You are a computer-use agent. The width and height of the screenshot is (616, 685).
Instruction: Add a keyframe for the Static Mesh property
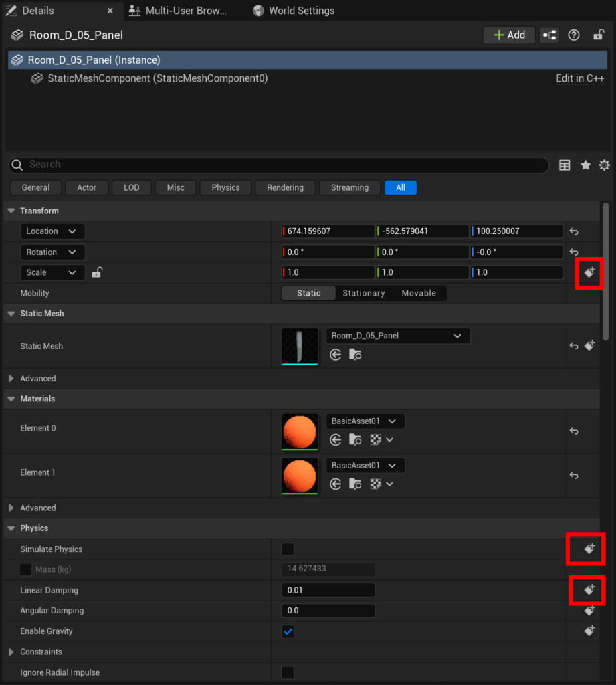(589, 346)
